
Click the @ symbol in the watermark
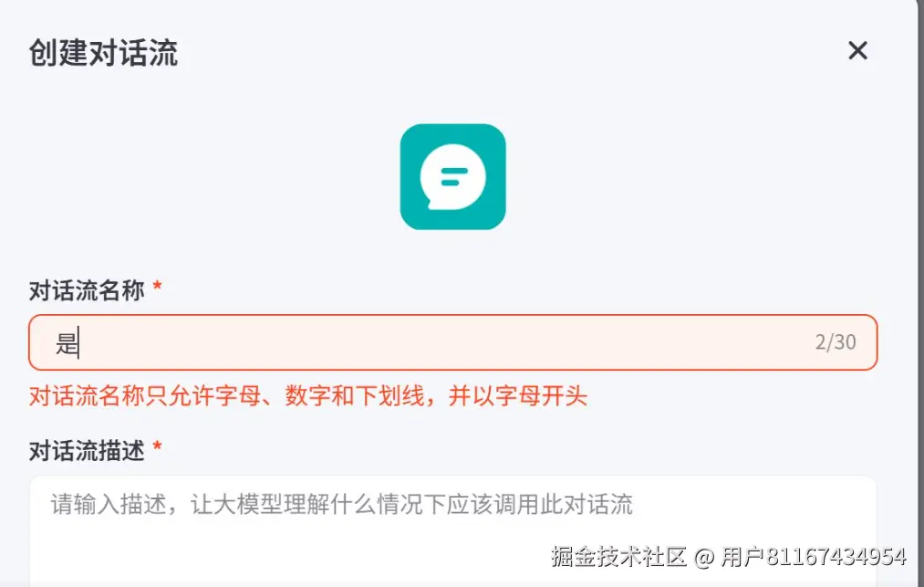coord(704,557)
